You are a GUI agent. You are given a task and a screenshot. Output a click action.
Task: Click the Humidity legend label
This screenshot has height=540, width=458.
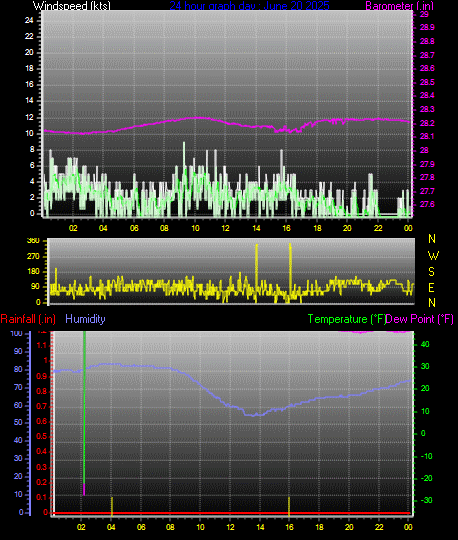85,319
